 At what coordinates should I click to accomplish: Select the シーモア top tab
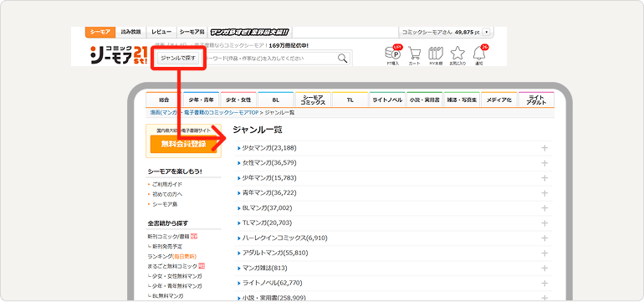[100, 32]
